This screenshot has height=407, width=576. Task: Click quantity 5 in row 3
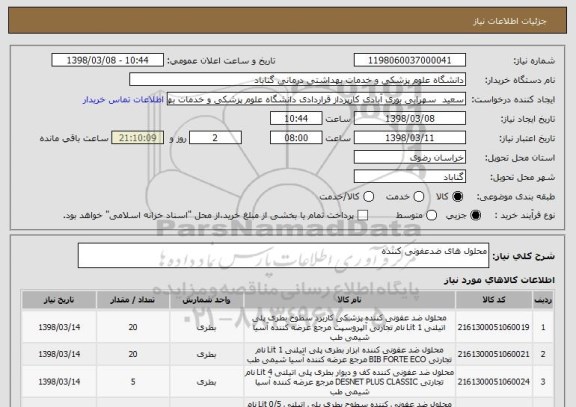[133, 382]
